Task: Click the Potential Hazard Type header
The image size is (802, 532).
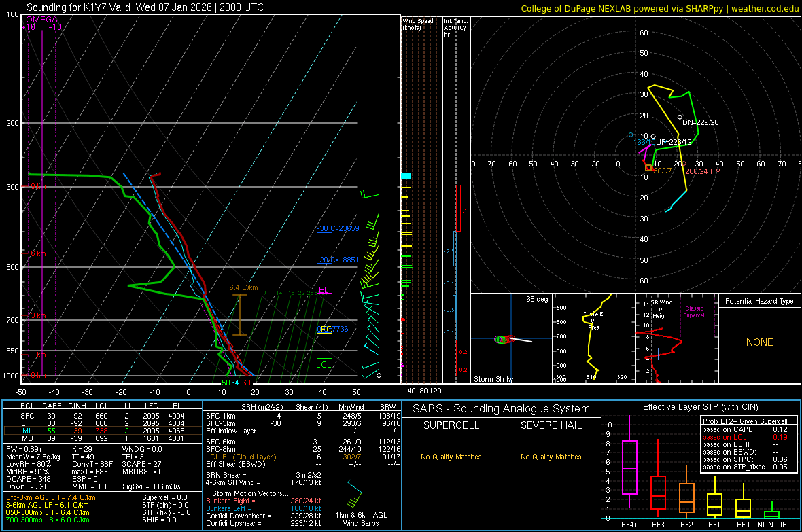Action: pos(759,301)
